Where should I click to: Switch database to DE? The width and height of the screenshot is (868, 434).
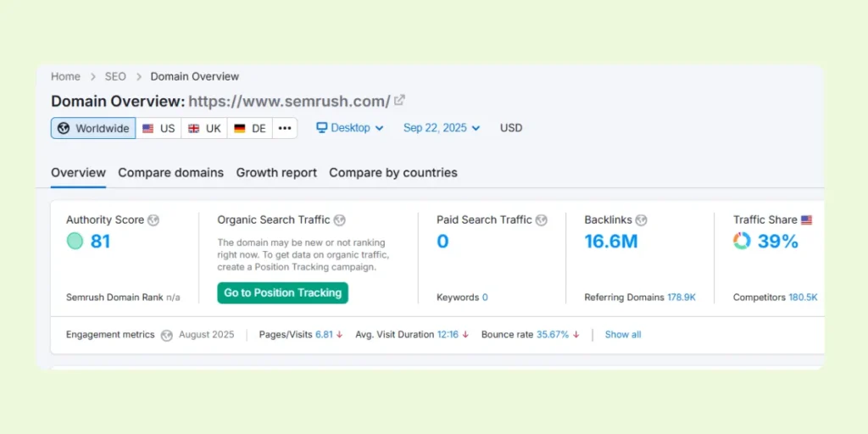[250, 128]
